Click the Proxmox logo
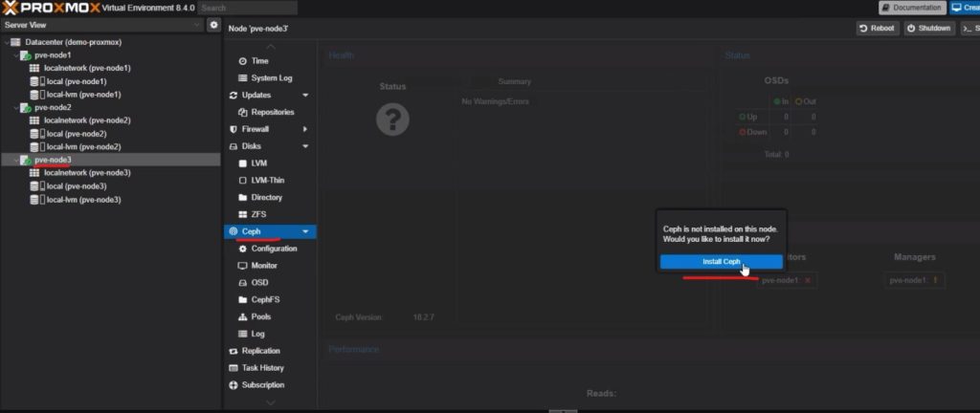Image resolution: width=980 pixels, height=413 pixels. tap(51, 8)
